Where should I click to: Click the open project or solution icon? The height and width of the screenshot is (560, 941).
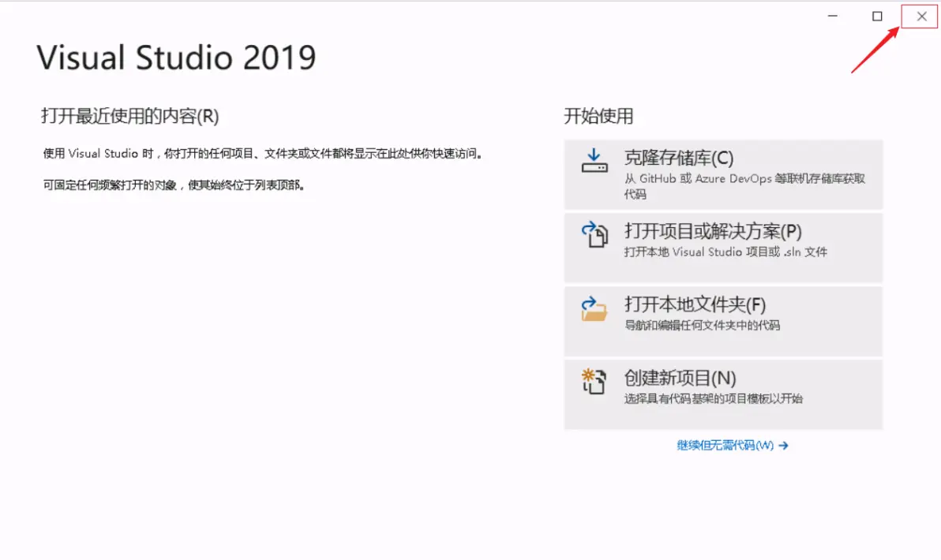[594, 233]
